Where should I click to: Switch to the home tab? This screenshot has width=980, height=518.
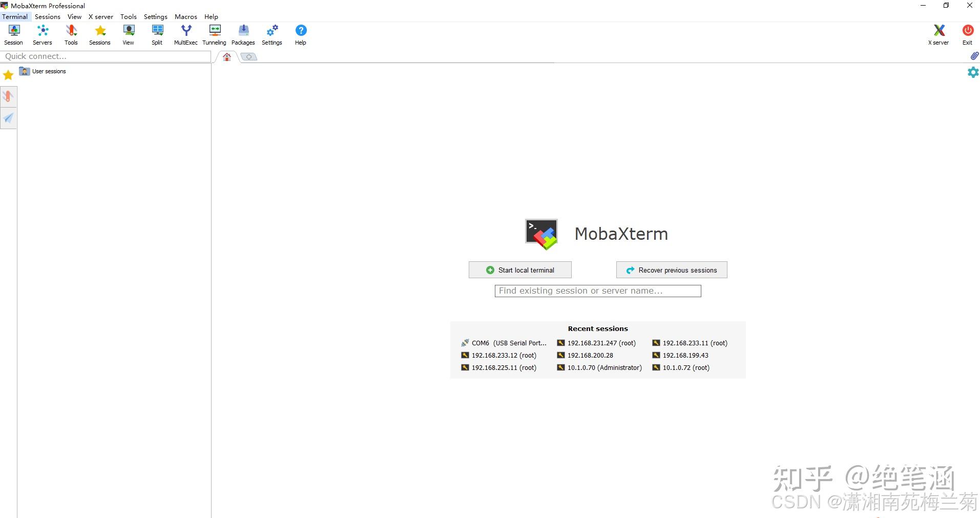(226, 57)
